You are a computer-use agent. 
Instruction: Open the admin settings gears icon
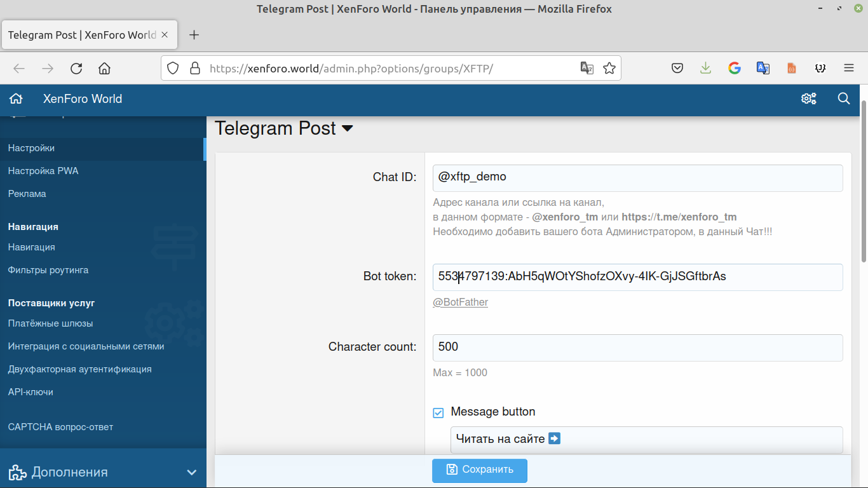(x=808, y=98)
